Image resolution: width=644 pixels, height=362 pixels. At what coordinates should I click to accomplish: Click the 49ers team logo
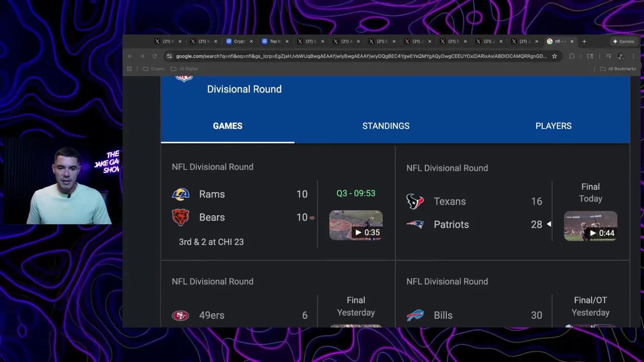point(180,315)
